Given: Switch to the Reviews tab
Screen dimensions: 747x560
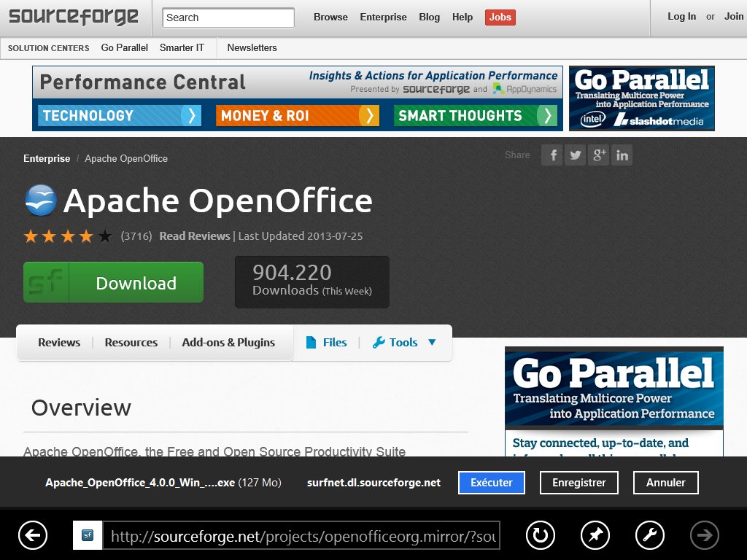Looking at the screenshot, I should [59, 343].
